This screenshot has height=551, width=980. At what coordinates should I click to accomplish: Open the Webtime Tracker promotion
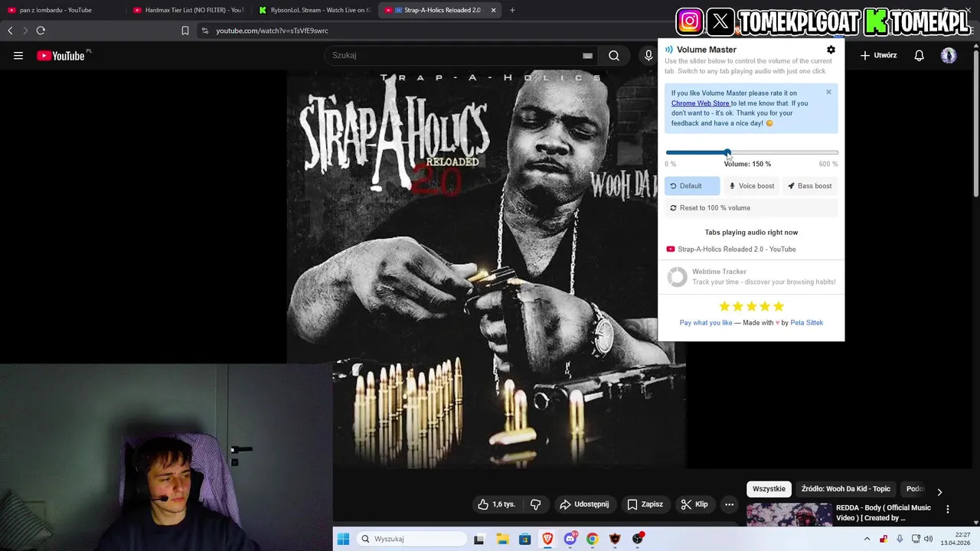coord(751,276)
